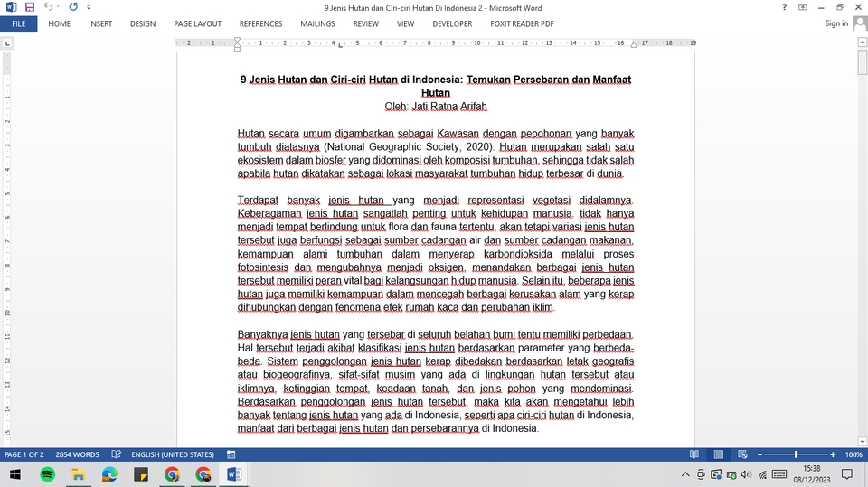This screenshot has height=487, width=868.
Task: Click the zoom out minus button
Action: (760, 454)
